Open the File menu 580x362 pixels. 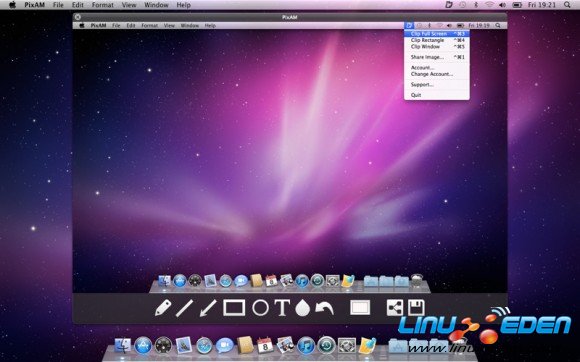(x=58, y=5)
